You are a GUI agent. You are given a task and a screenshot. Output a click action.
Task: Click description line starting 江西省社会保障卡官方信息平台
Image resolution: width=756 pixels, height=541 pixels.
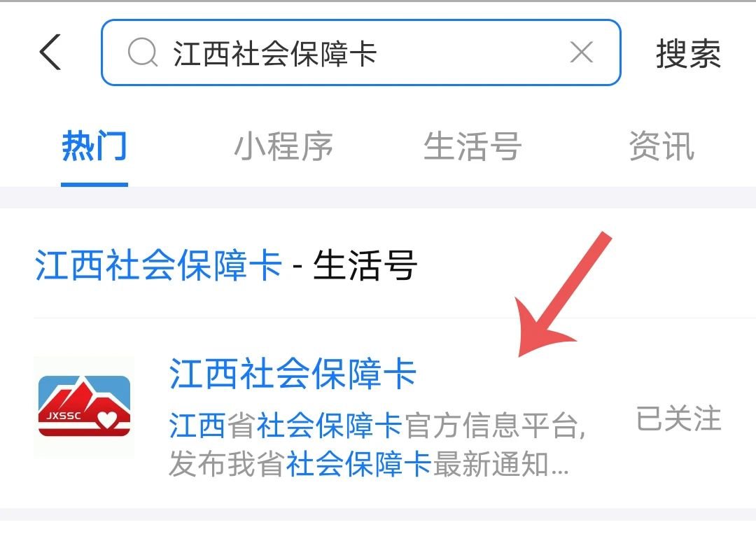(x=377, y=426)
